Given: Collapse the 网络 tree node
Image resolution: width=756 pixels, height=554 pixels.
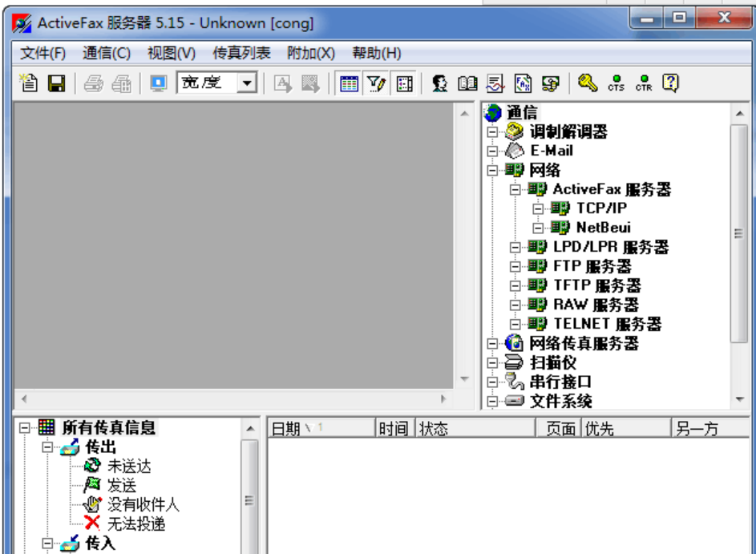Looking at the screenshot, I should [x=492, y=170].
